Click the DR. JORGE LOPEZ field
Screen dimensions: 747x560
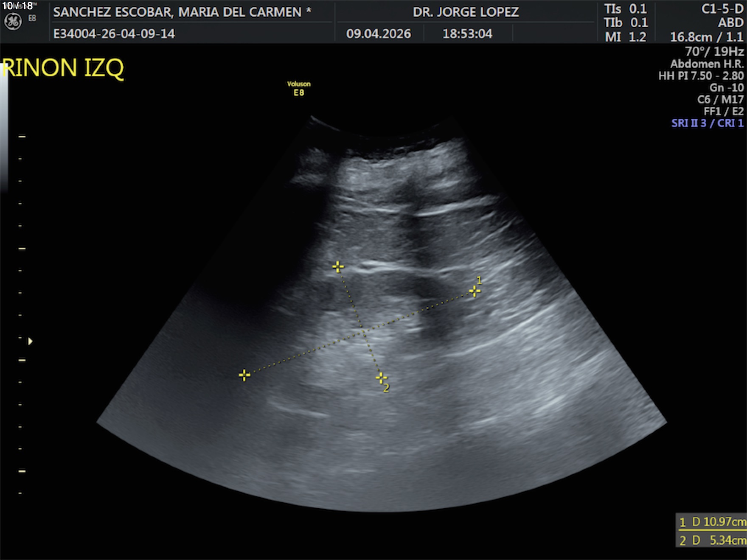[466, 12]
